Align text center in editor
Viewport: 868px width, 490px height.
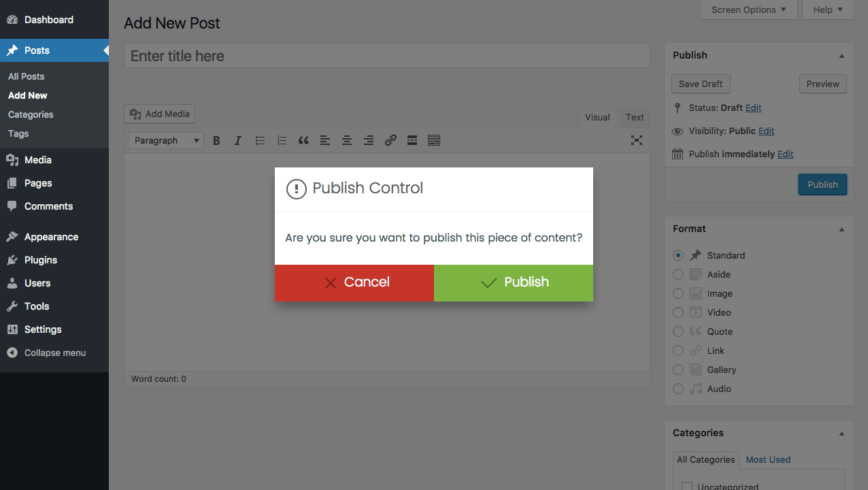347,140
